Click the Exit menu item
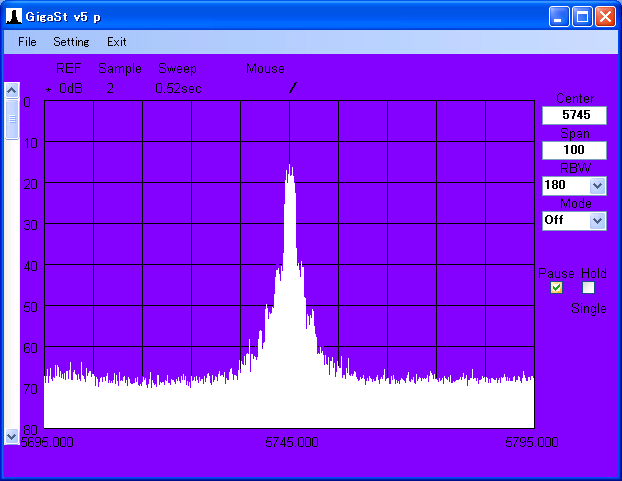Viewport: 622px width, 481px height. [117, 42]
